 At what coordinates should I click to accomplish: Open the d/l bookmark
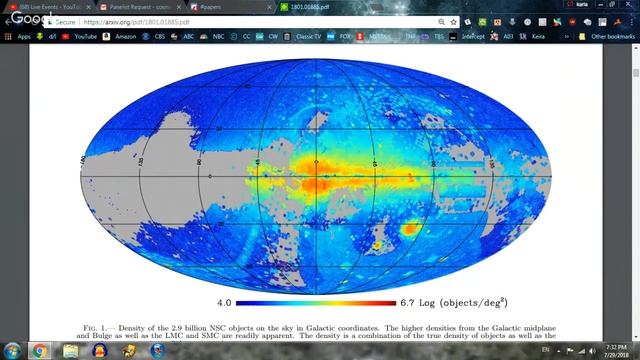point(46,36)
